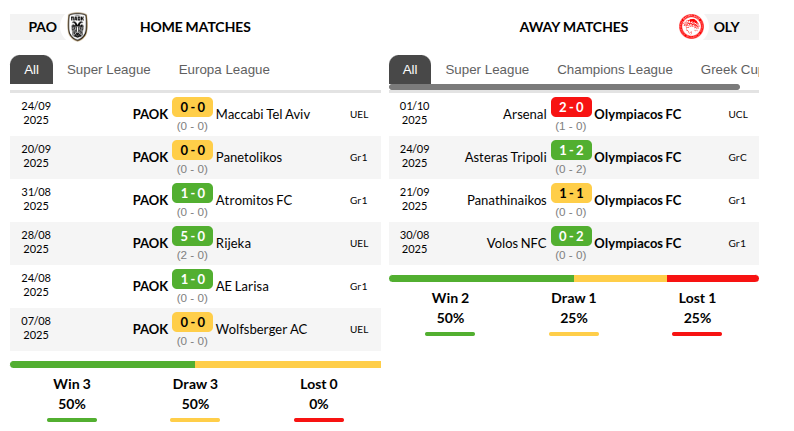
Task: Click the Volos NFC team name
Action: tap(517, 243)
